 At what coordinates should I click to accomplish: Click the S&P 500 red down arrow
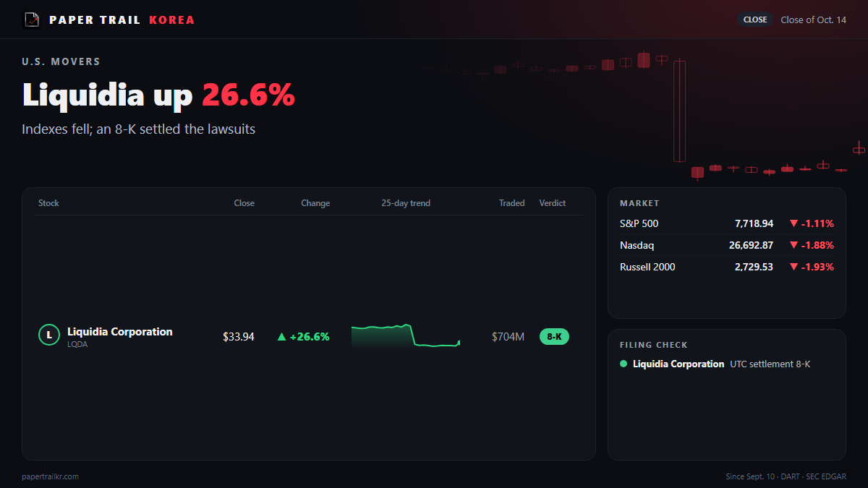793,224
